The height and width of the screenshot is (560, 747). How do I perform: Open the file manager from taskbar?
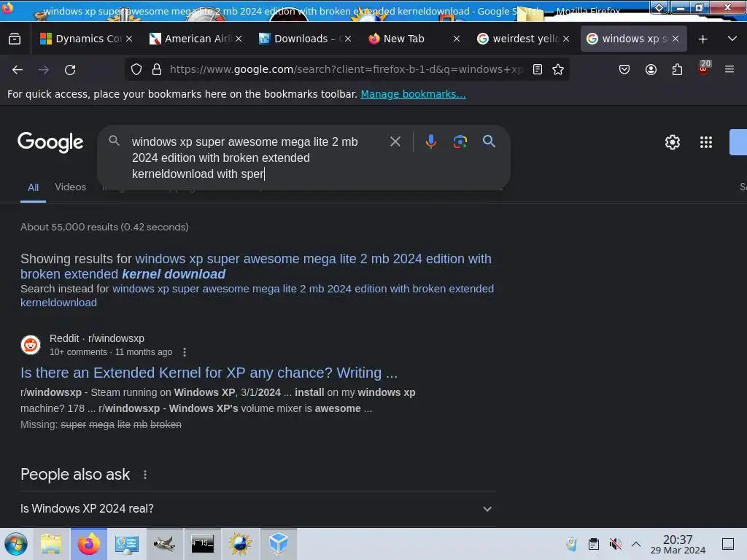(x=51, y=544)
